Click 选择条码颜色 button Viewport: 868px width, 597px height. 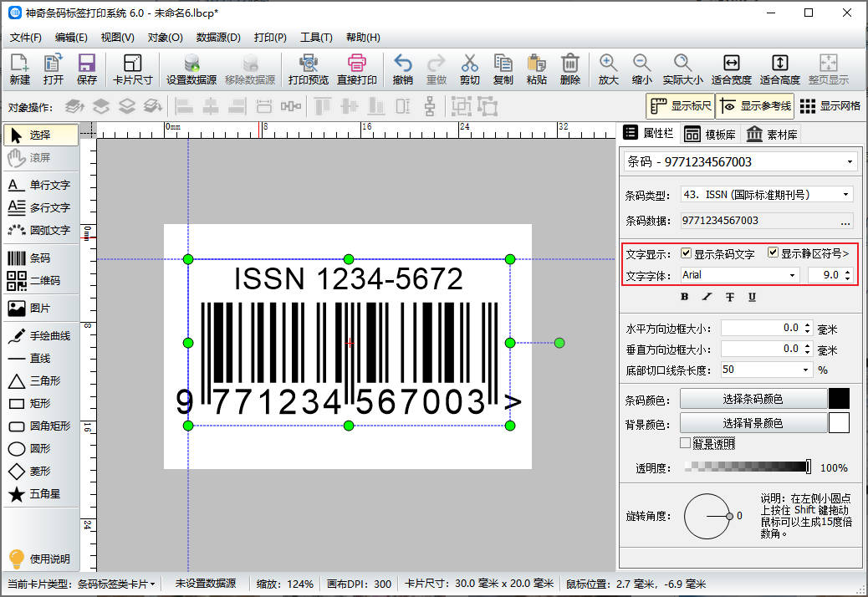753,399
